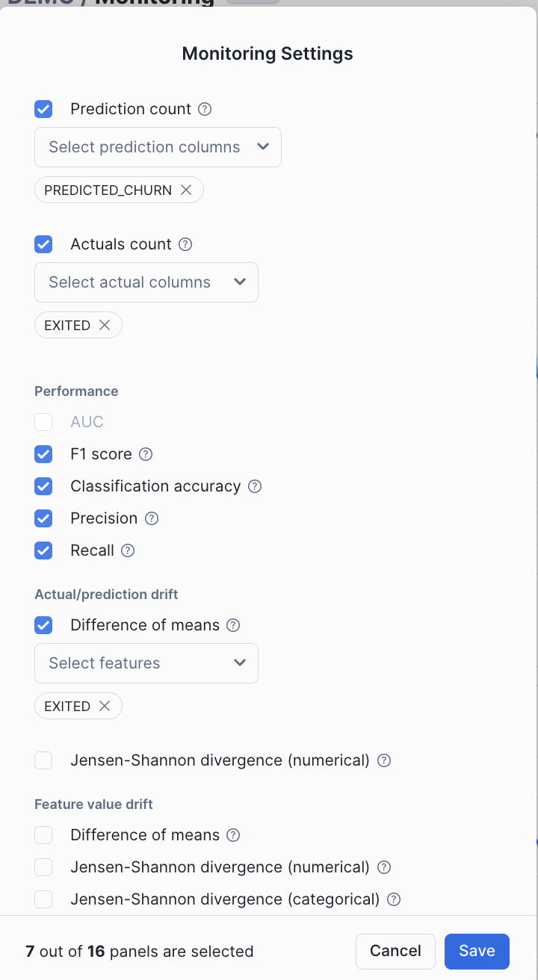Expand the Select actual columns dropdown

[x=146, y=282]
